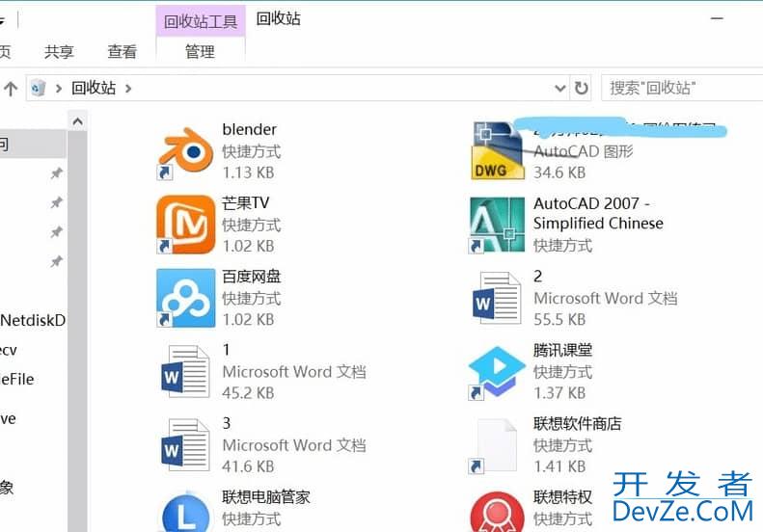Select the NetdiskD sidebar folder
Viewport: 763px width, 532px height.
[x=33, y=320]
